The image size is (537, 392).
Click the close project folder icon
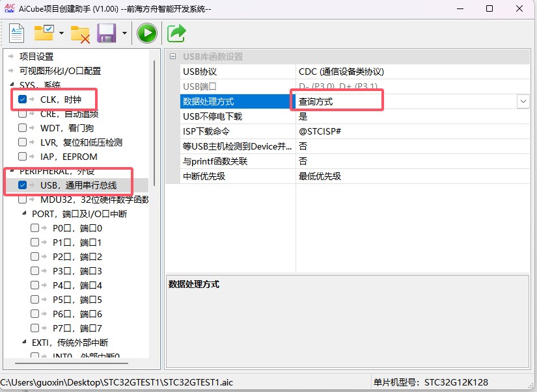click(x=80, y=34)
